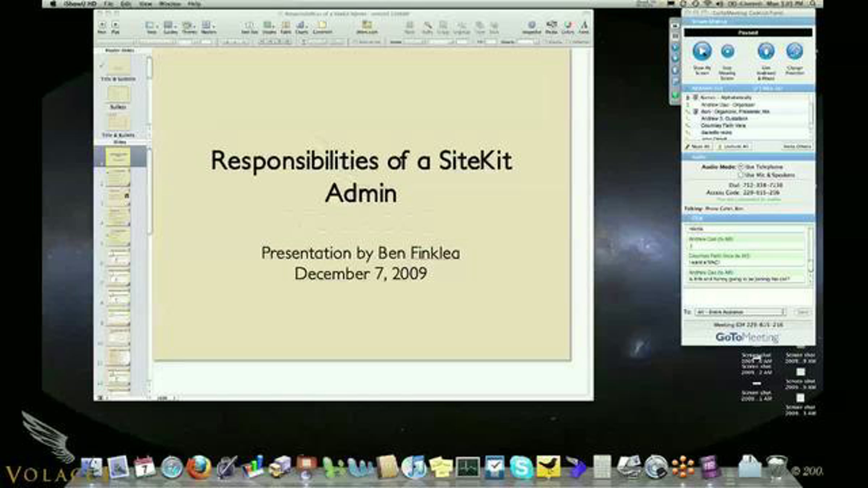
Task: Click the Fonts toolbar icon
Action: tap(584, 25)
